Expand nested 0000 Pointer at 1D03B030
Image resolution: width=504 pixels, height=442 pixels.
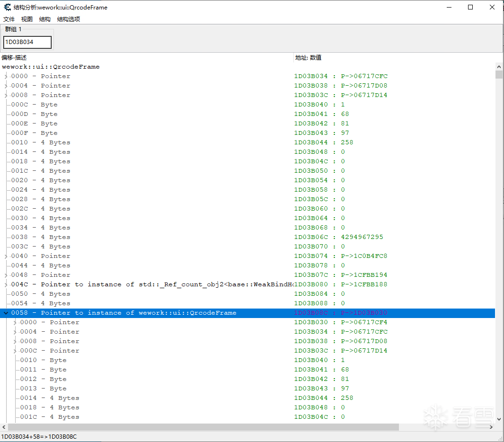[x=15, y=322]
